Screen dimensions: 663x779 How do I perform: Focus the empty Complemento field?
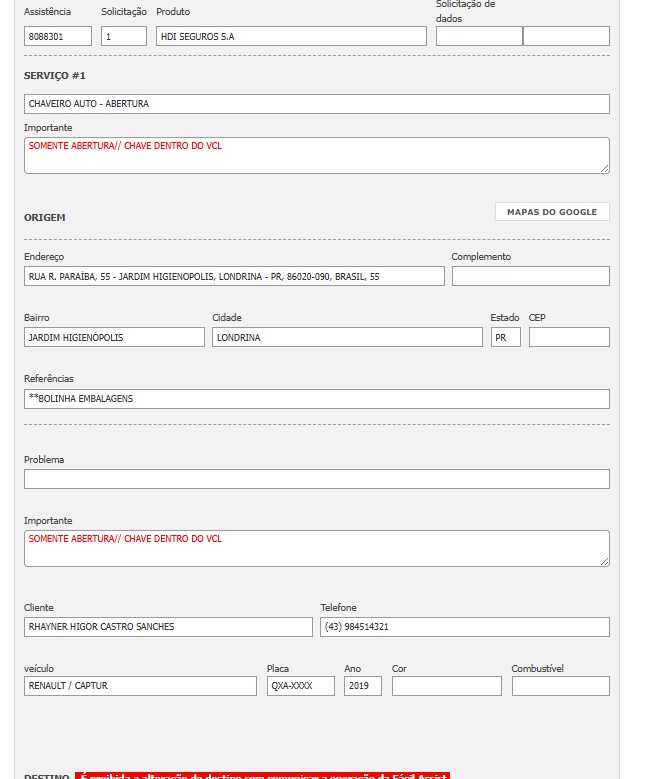(x=530, y=276)
